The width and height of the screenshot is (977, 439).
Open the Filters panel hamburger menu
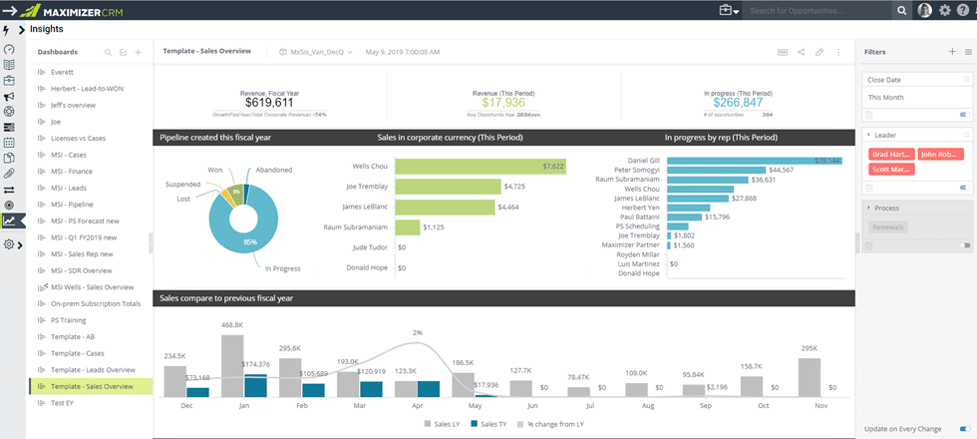click(x=968, y=52)
